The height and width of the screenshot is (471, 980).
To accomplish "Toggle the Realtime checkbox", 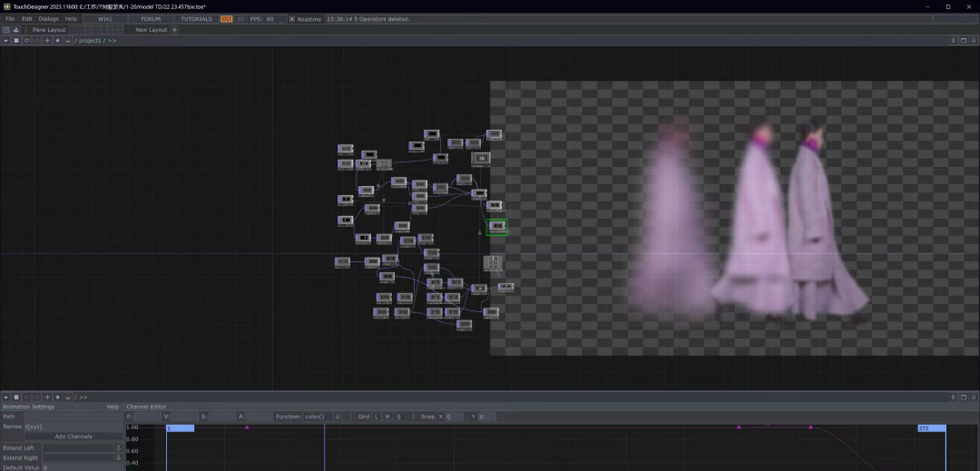I will [x=292, y=19].
